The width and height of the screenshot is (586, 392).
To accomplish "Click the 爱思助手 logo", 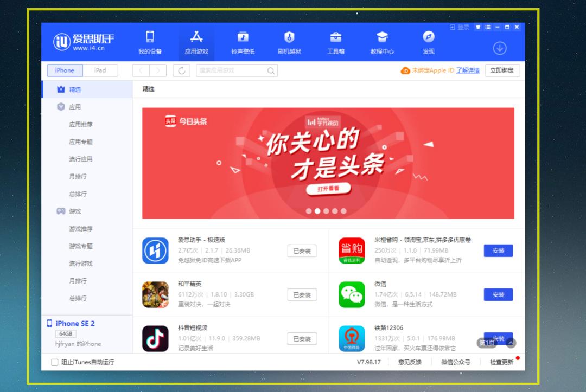I will point(84,41).
